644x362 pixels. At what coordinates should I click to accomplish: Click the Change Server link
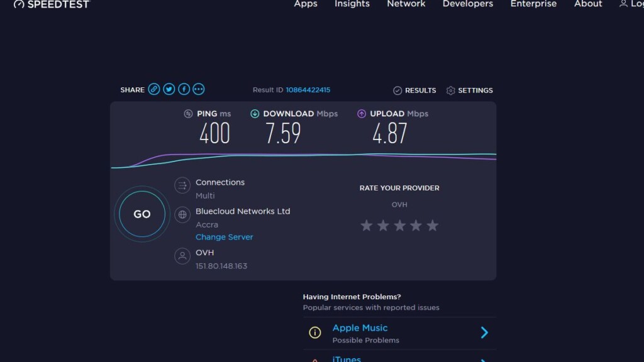[225, 237]
